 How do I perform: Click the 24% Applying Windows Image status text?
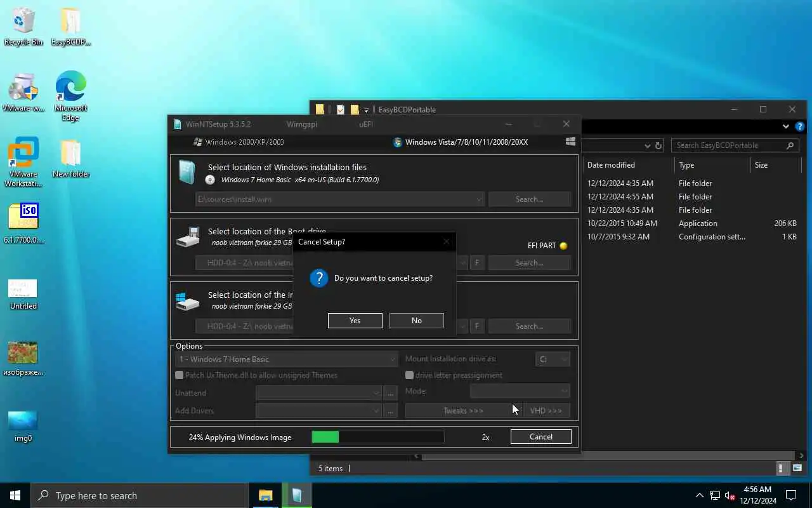pyautogui.click(x=240, y=438)
